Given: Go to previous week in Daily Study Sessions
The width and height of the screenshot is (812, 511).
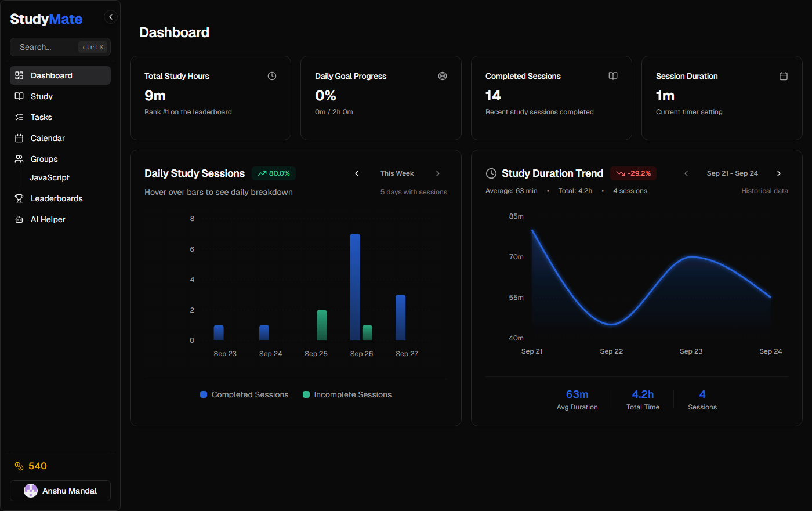Looking at the screenshot, I should (357, 173).
